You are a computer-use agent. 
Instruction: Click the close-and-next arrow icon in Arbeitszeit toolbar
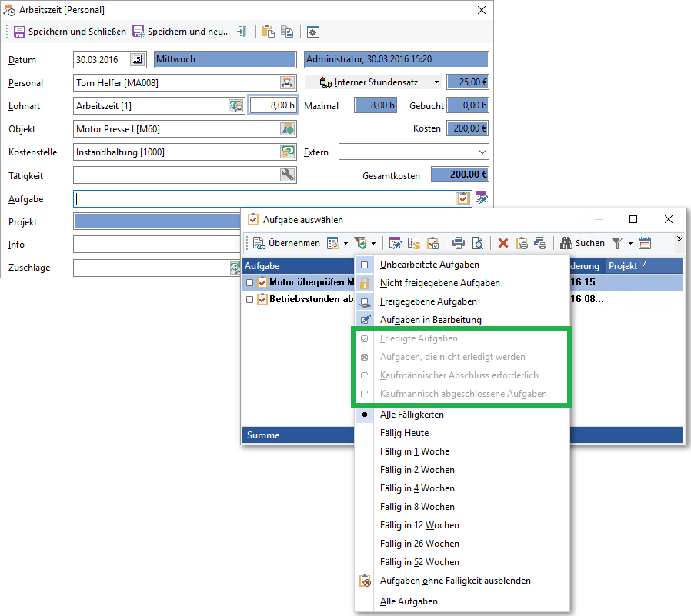pos(242,32)
